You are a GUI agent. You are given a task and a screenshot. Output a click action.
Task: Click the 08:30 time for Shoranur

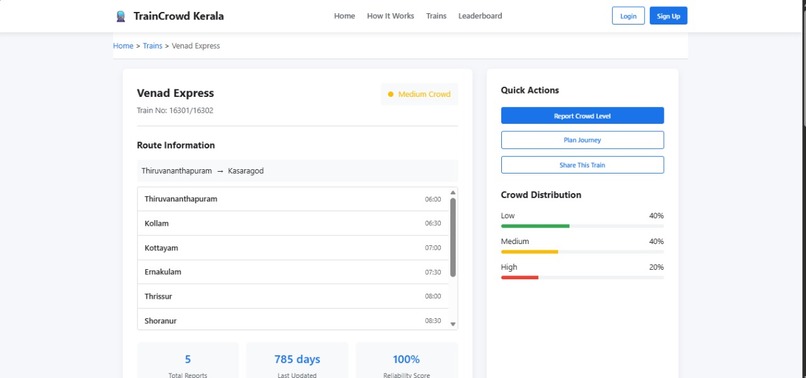coord(433,320)
